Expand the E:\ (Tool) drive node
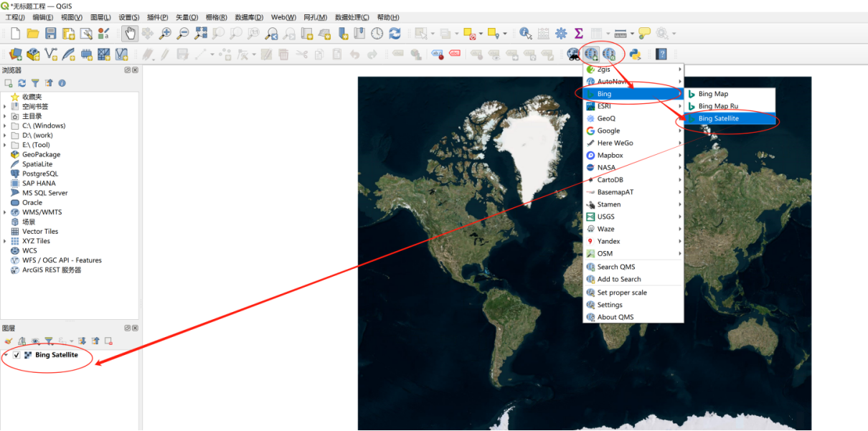The image size is (868, 431). pyautogui.click(x=4, y=145)
